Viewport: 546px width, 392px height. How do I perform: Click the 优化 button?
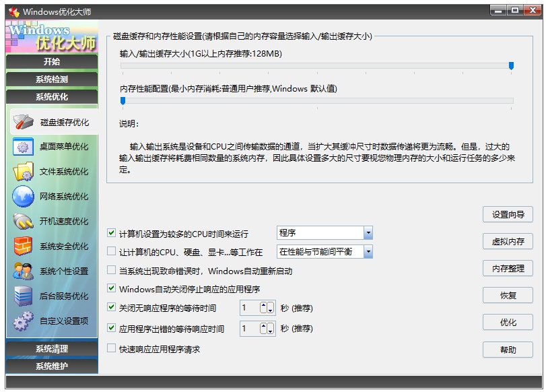pyautogui.click(x=508, y=323)
